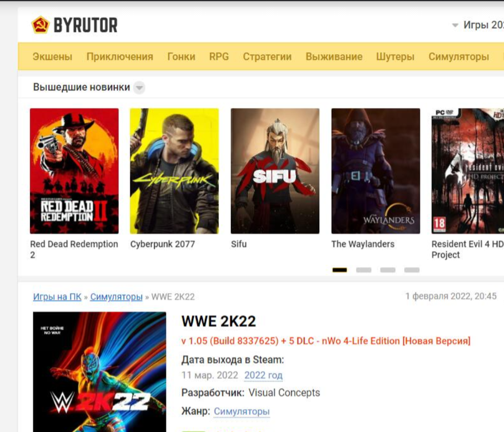Screen dimensions: 504x432
Task: Select the Шутеры menu item
Action: [395, 56]
